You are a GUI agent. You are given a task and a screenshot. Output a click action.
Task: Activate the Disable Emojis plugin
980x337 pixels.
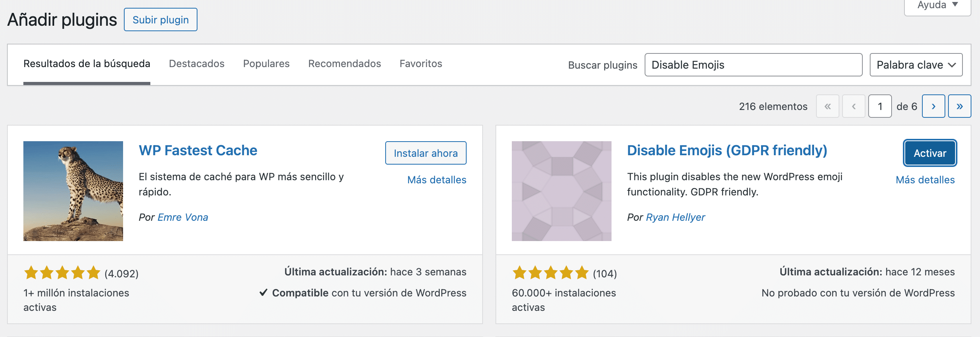pos(930,153)
